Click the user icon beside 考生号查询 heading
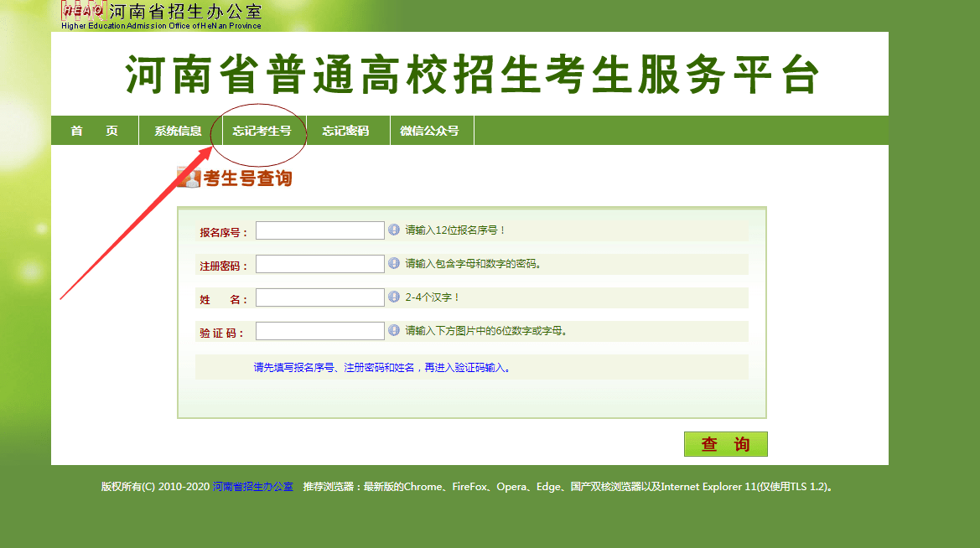The height and width of the screenshot is (548, 980). pyautogui.click(x=188, y=178)
